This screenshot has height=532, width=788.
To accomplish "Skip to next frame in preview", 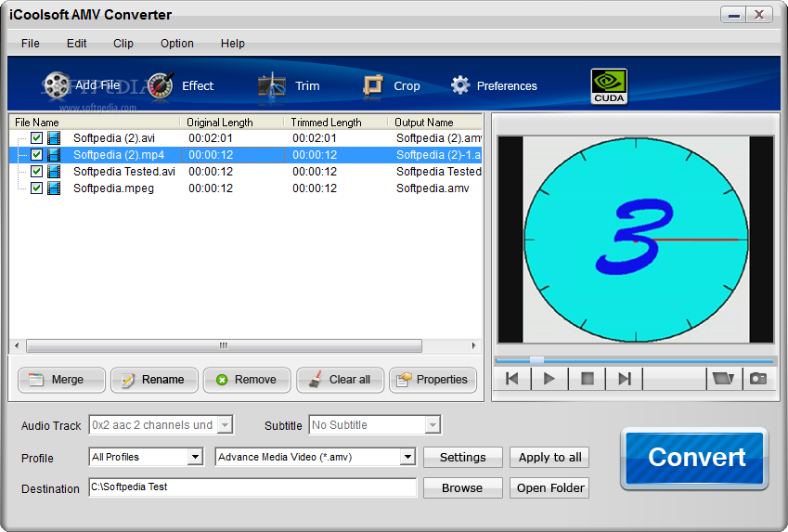I will 624,379.
